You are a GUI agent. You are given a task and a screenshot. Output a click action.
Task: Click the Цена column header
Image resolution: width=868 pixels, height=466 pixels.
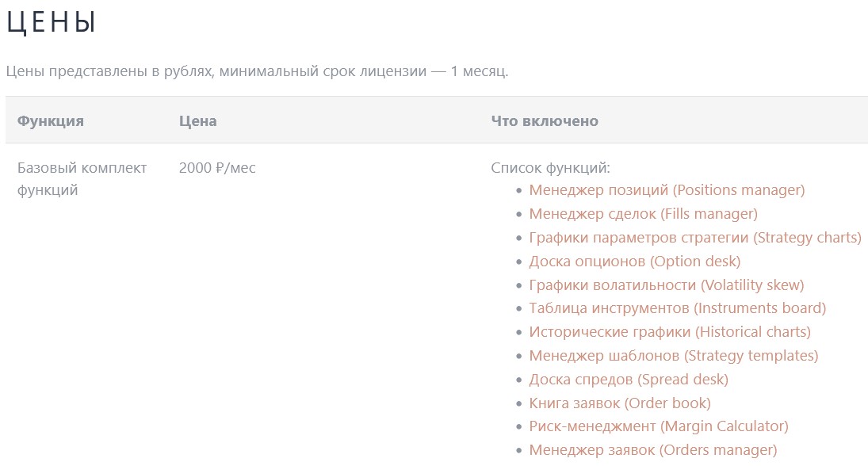point(197,121)
